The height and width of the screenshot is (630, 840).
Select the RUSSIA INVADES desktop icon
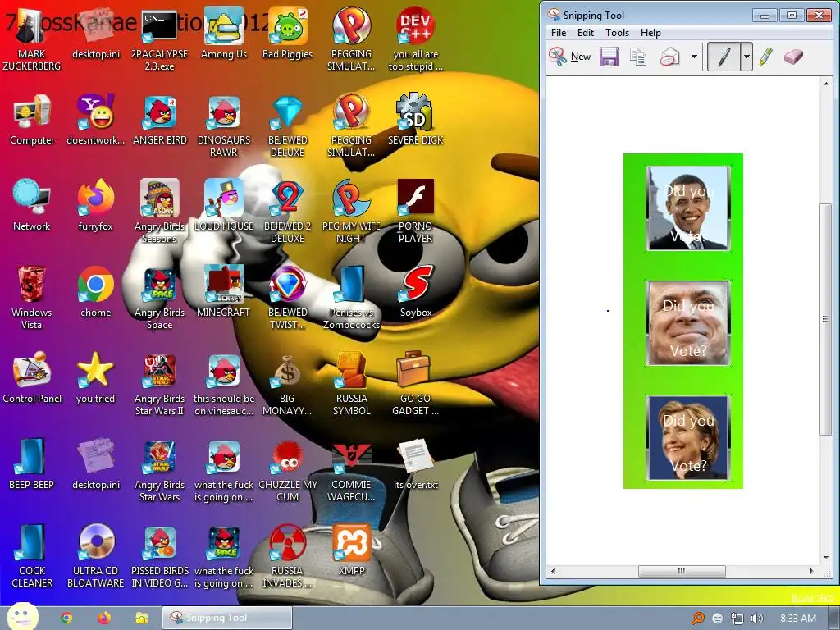287,557
